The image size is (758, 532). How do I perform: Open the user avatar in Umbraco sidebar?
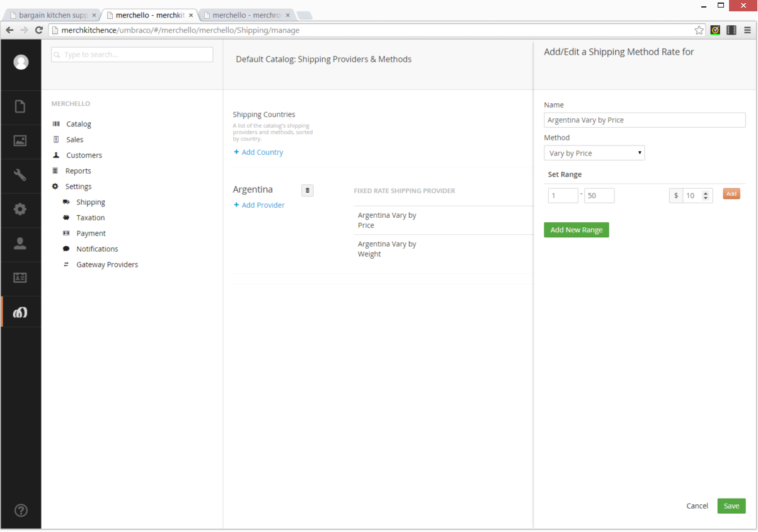click(21, 62)
